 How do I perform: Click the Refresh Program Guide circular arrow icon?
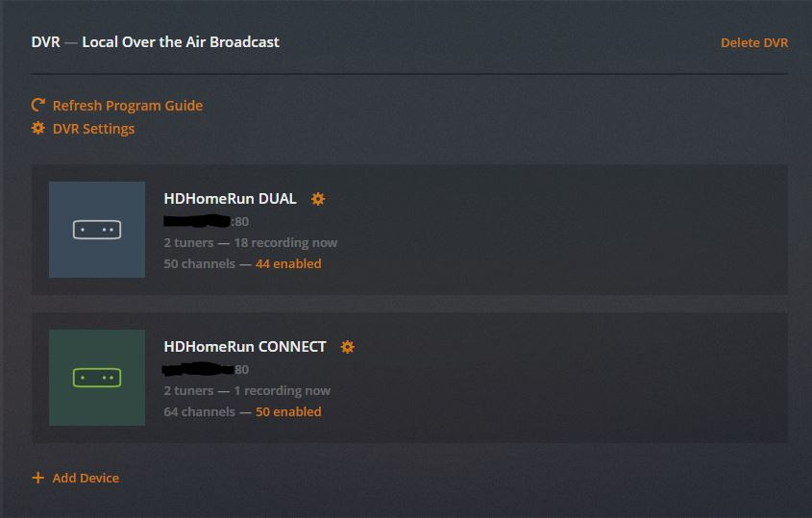click(x=38, y=105)
